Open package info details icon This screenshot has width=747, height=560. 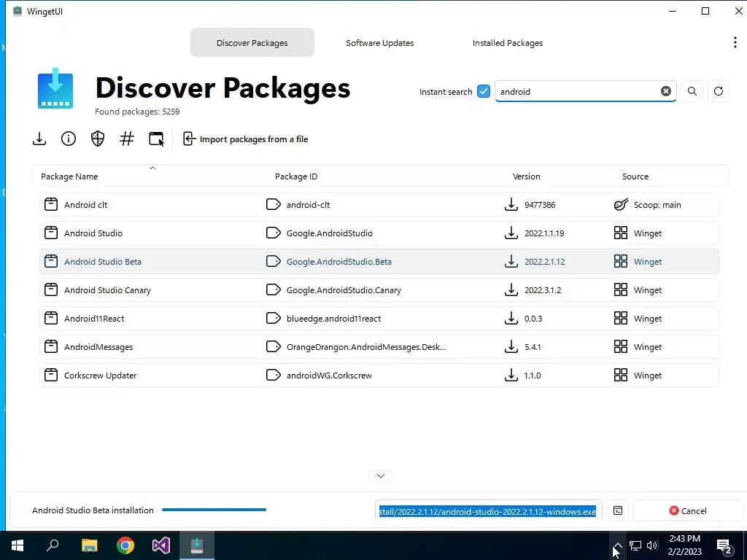click(69, 139)
